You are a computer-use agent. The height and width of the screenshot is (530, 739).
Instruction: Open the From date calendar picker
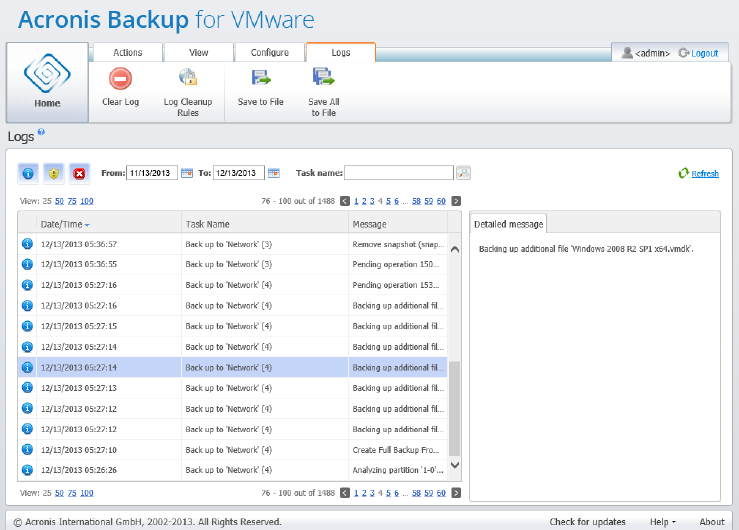point(187,173)
